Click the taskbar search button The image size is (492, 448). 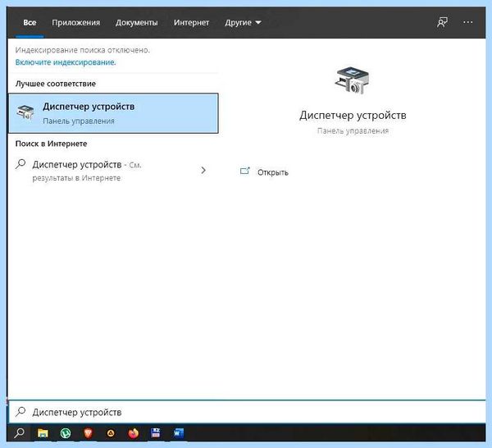point(19,433)
